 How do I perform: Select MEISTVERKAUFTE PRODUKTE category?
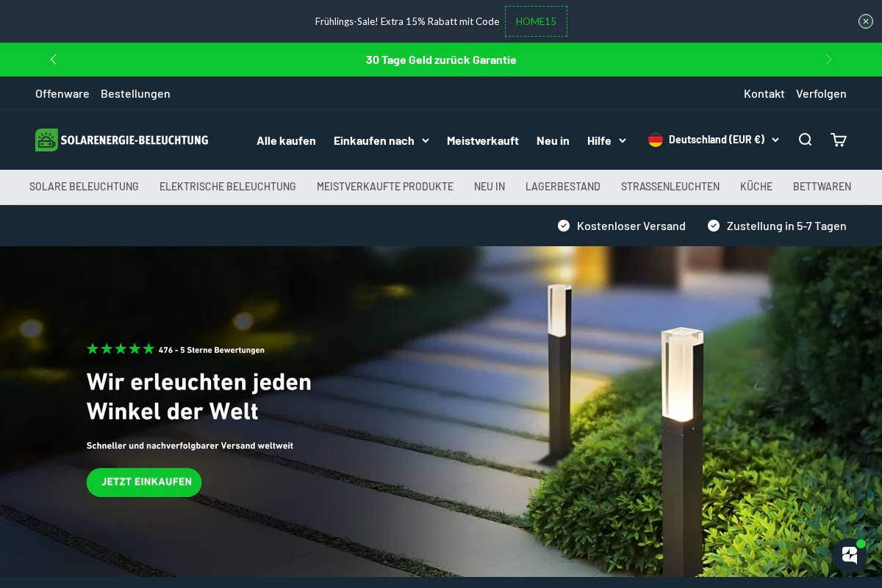(385, 187)
